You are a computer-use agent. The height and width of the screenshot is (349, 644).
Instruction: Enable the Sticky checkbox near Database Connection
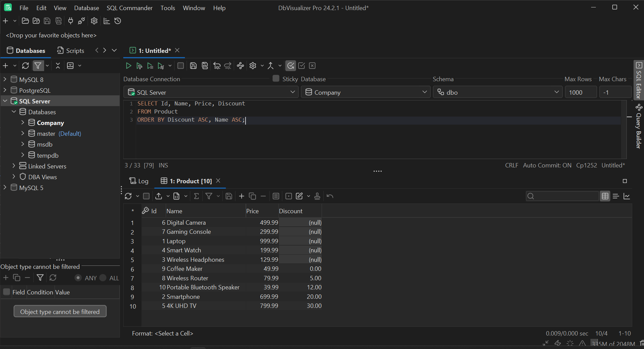[x=276, y=78]
